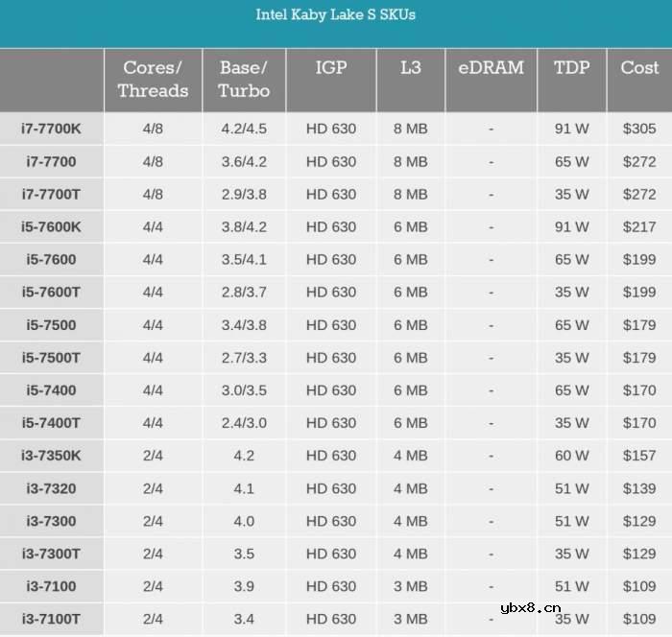Click the Intel Kaby Lake S SKUs title

tap(335, 14)
